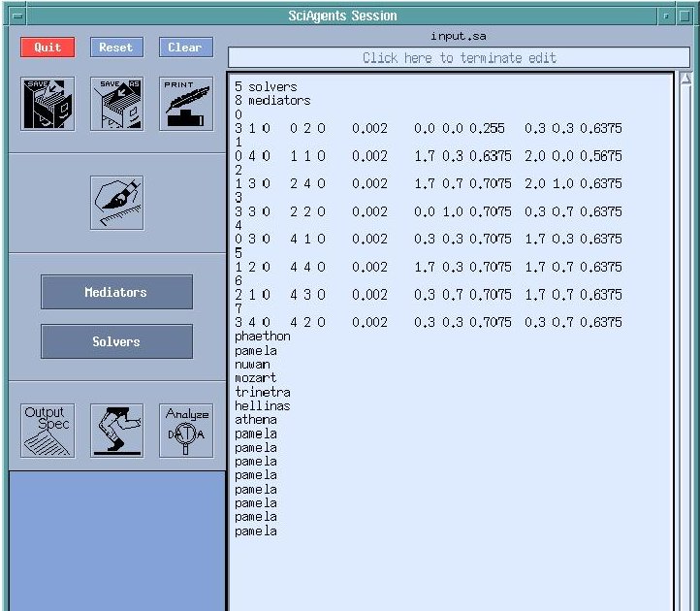Viewport: 700px width, 611px height.
Task: Click the hostname 'hellinas'
Action: coord(263,406)
